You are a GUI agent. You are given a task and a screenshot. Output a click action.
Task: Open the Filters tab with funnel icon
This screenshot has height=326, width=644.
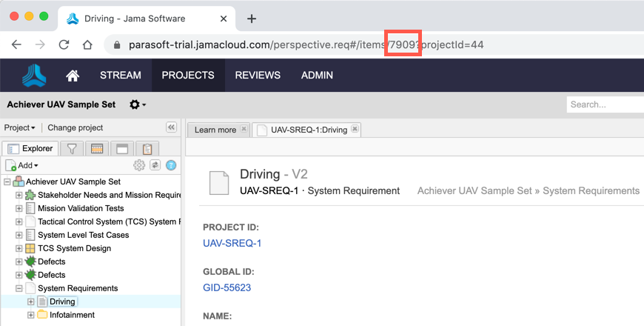click(72, 148)
